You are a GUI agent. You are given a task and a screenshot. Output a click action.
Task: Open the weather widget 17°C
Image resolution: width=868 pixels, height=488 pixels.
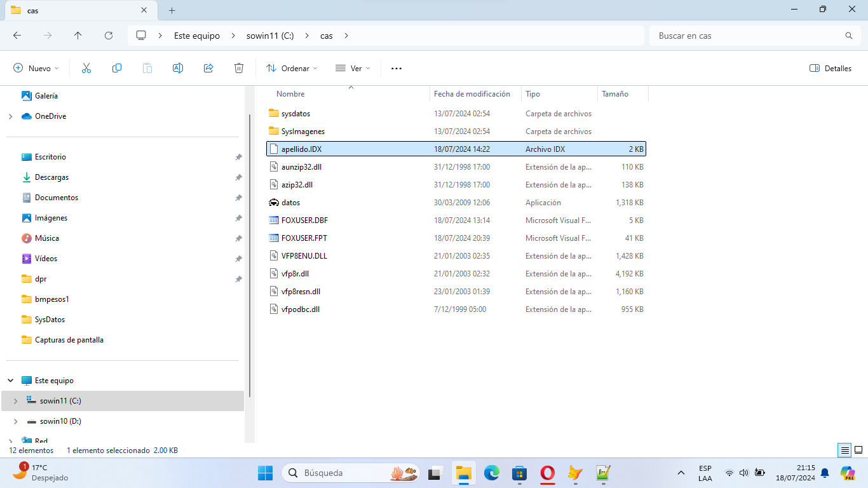pyautogui.click(x=41, y=472)
